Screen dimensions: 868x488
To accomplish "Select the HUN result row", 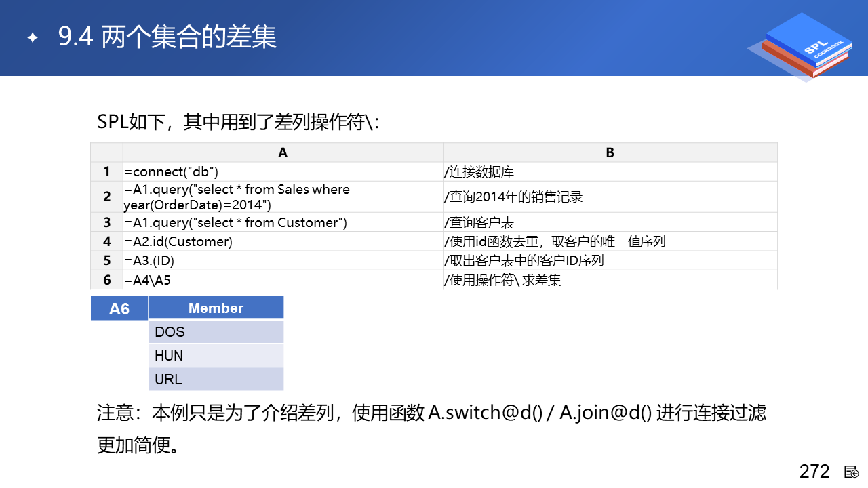I will (216, 356).
